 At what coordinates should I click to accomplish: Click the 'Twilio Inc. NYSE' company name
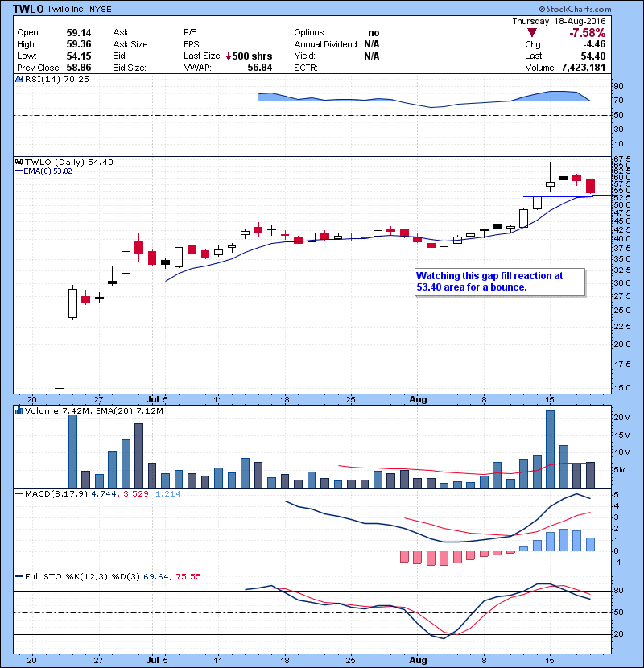[x=79, y=9]
